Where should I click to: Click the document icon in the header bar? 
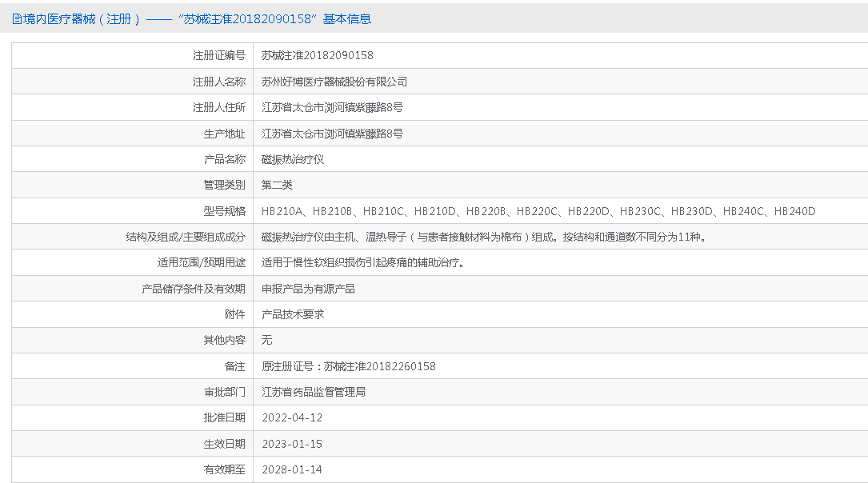click(x=17, y=19)
